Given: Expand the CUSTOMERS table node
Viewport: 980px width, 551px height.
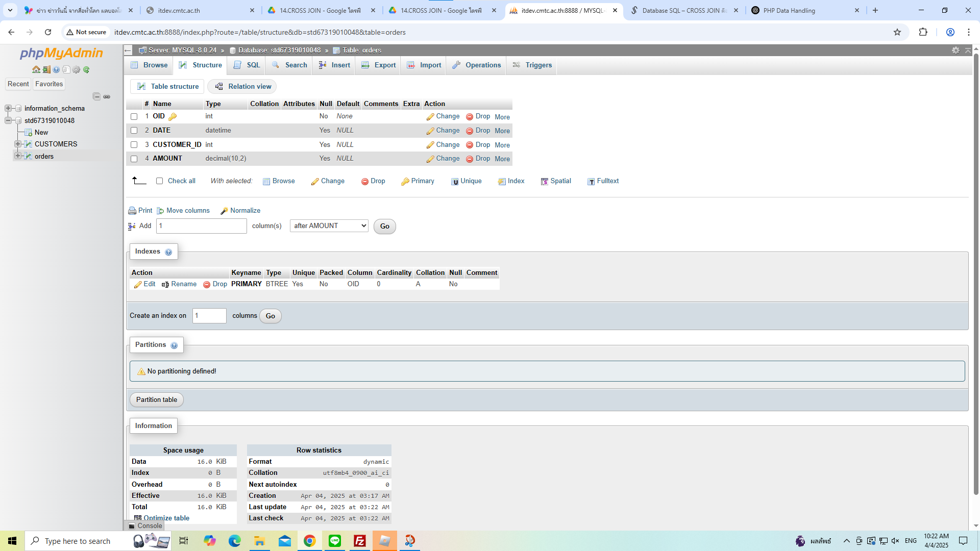Looking at the screenshot, I should (18, 144).
